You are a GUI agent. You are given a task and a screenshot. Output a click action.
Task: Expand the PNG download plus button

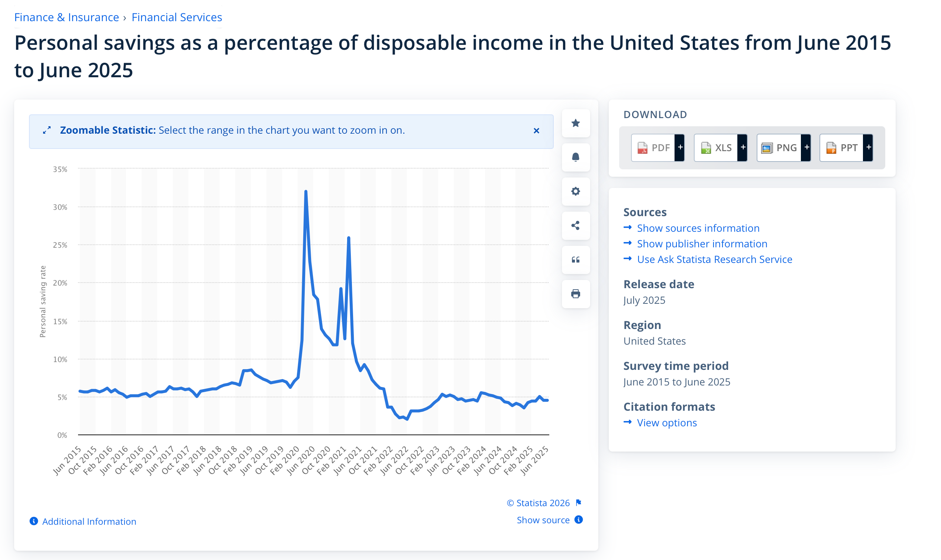(x=806, y=147)
